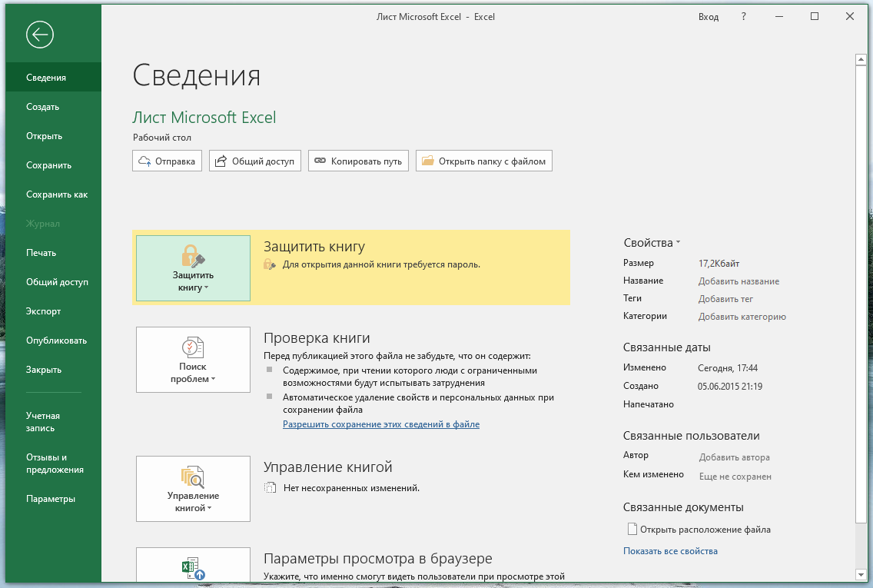Select Создать in the sidebar
The image size is (873, 588).
click(54, 106)
